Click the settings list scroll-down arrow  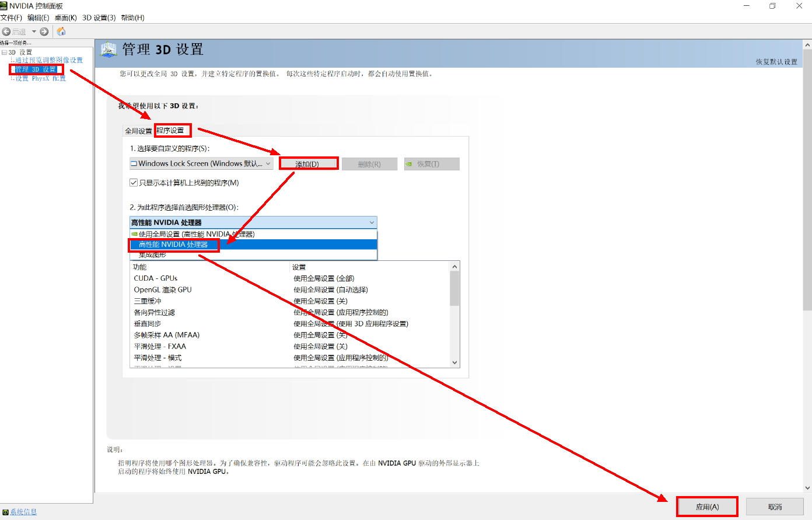click(455, 362)
